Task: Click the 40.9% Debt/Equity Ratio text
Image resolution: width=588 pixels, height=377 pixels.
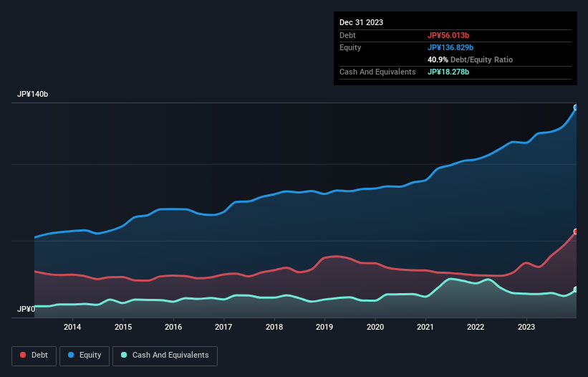Action: click(470, 59)
